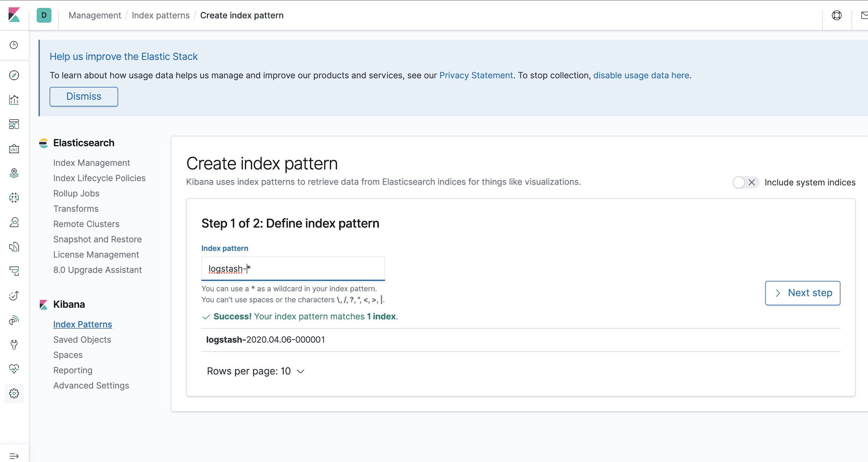Viewport: 868px width, 462px height.
Task: Open the Privacy Statement link
Action: 476,75
